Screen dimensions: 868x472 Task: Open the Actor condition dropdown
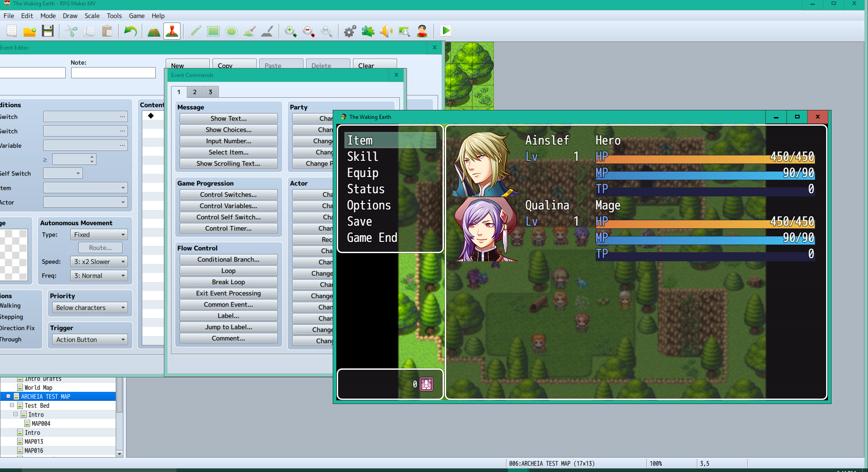coord(86,202)
